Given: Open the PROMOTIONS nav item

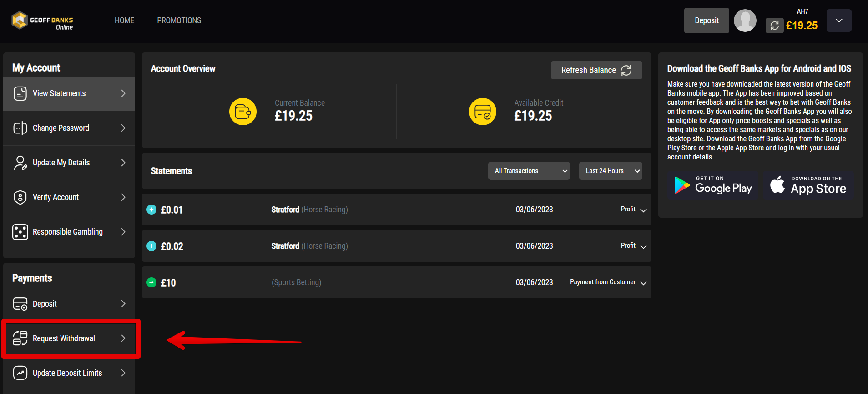Looking at the screenshot, I should click(179, 20).
